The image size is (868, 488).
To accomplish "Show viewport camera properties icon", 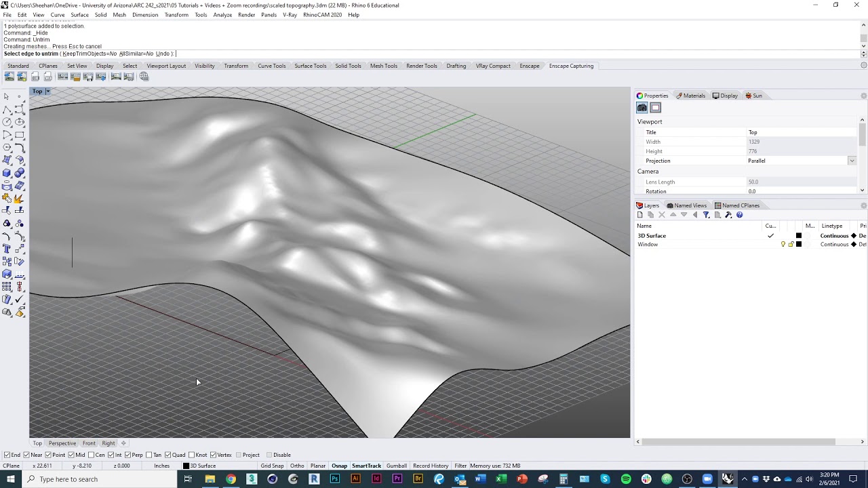I will pos(642,108).
